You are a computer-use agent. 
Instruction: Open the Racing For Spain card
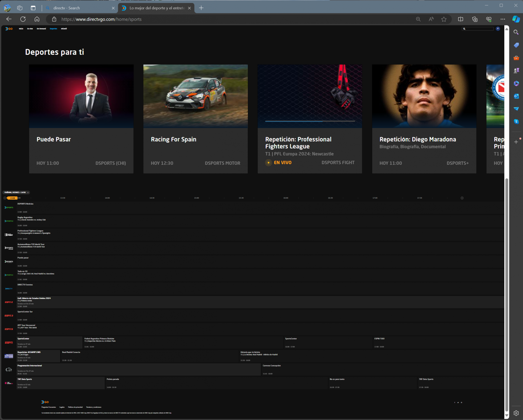195,119
